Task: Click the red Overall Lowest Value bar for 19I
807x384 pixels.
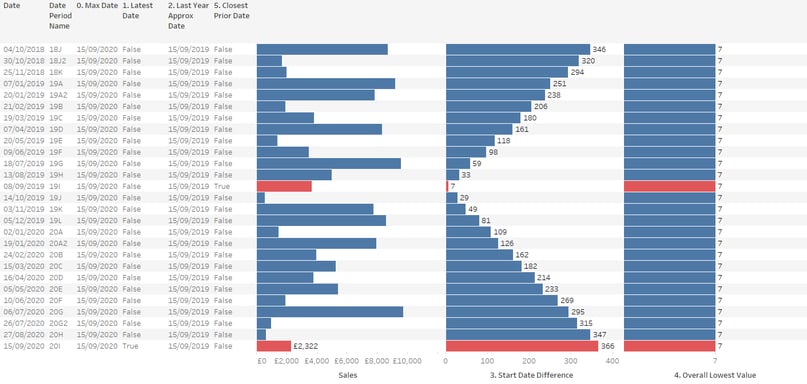Action: point(670,186)
